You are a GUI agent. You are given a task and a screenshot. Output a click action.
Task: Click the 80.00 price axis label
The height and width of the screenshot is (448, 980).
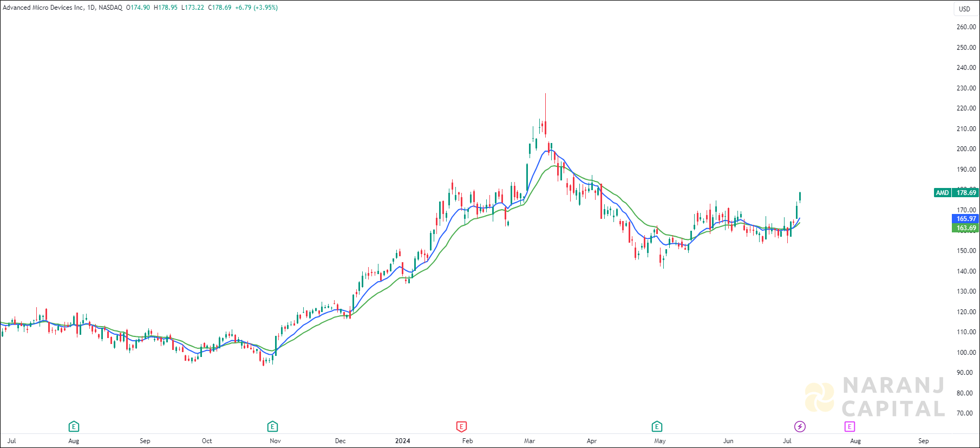click(966, 393)
